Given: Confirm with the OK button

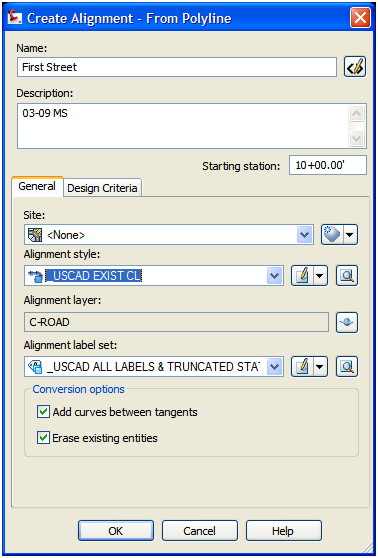Looking at the screenshot, I should [x=116, y=531].
